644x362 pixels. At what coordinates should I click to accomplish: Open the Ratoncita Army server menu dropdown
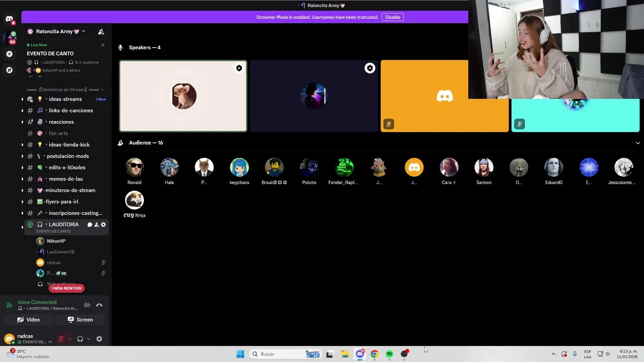(x=56, y=31)
